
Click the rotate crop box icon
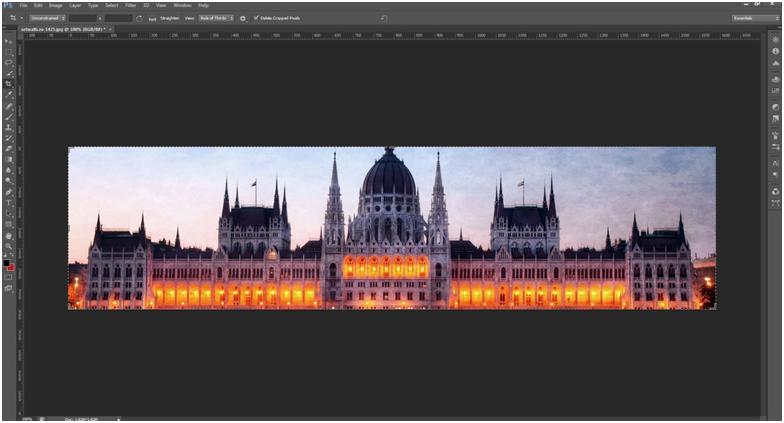click(x=139, y=18)
